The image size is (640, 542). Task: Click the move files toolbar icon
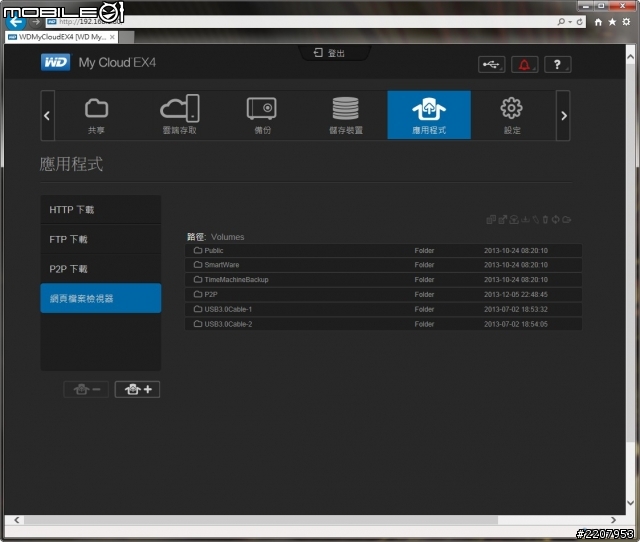pos(502,220)
